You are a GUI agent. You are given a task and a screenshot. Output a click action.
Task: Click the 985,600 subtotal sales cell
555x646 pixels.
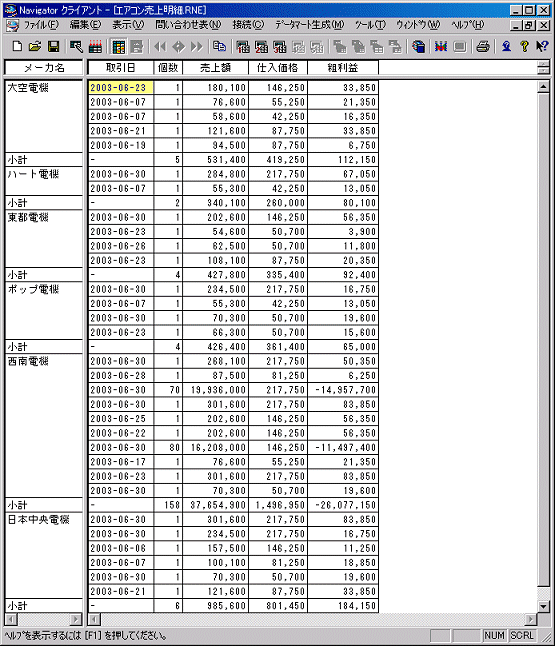(215, 606)
